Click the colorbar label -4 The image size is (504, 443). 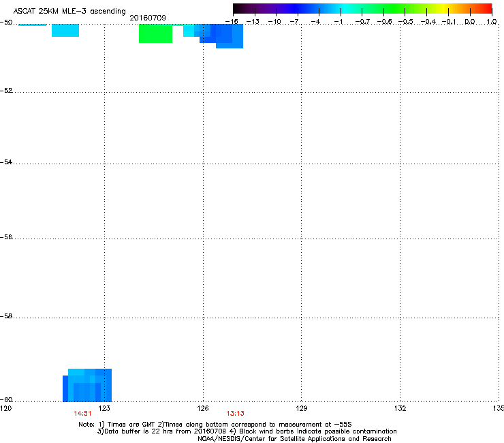pyautogui.click(x=316, y=22)
